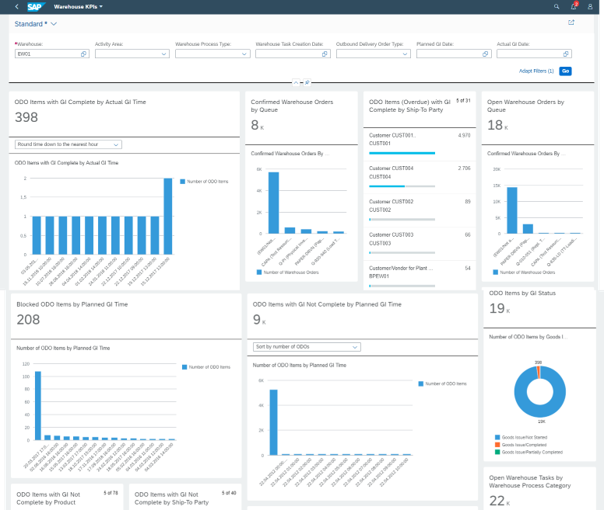Image resolution: width=604 pixels, height=510 pixels.
Task: Click the CUST004 progress bar
Action: [x=402, y=186]
